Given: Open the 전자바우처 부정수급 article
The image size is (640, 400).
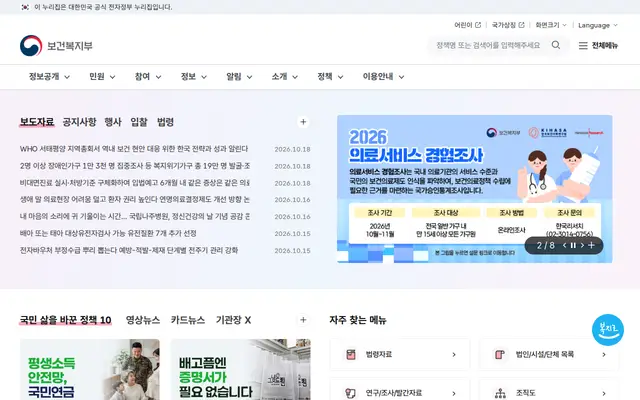Looking at the screenshot, I should pos(129,250).
